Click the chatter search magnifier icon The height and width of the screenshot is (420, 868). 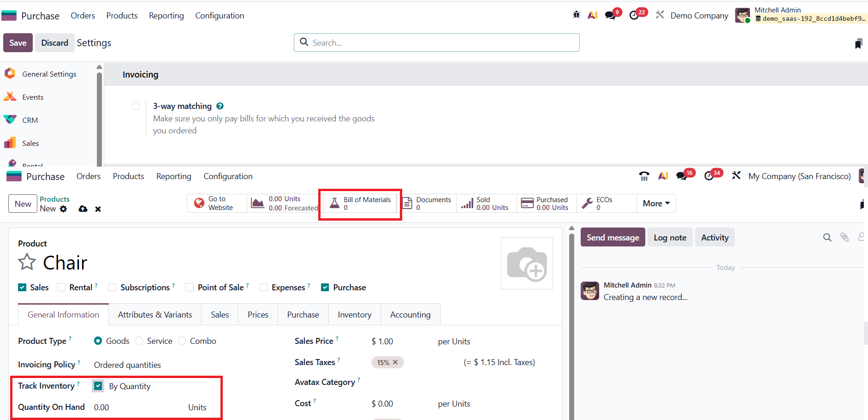[827, 237]
